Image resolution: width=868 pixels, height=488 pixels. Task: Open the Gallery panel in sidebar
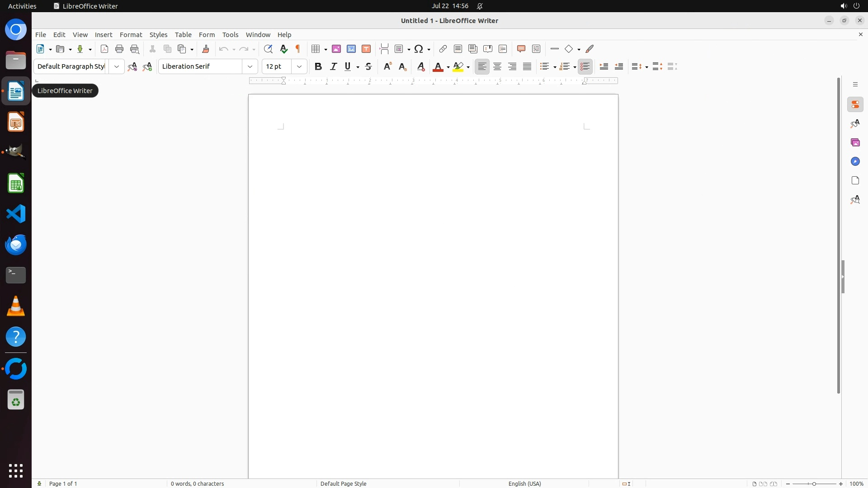pos(855,143)
